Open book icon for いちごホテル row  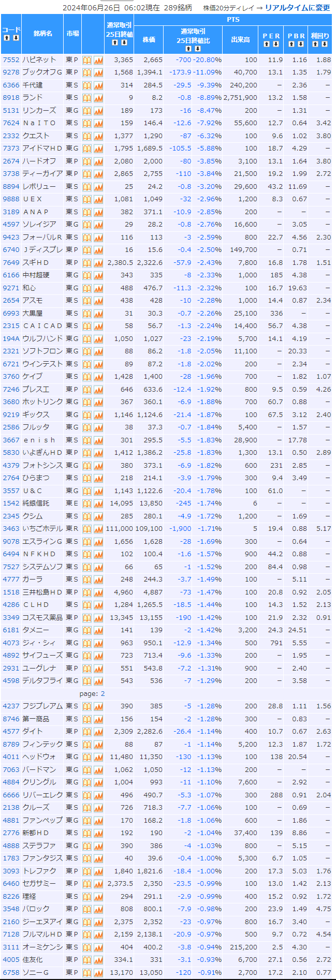(x=87, y=529)
